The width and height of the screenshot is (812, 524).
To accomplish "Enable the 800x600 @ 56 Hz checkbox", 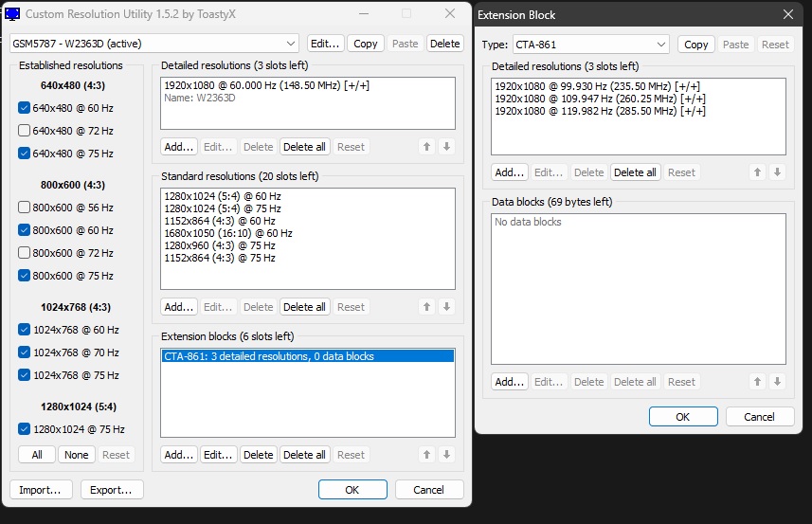I will pyautogui.click(x=25, y=208).
